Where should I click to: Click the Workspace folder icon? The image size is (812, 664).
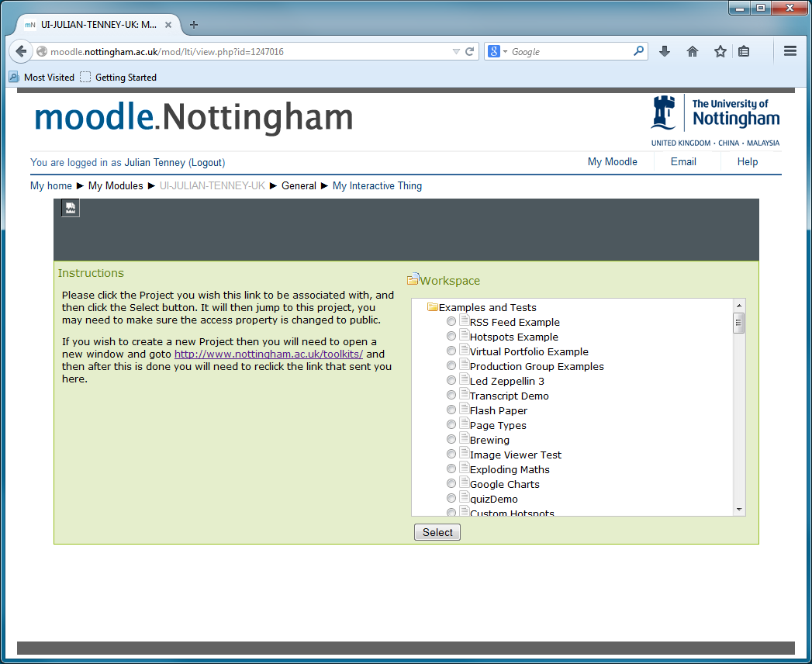coord(413,280)
